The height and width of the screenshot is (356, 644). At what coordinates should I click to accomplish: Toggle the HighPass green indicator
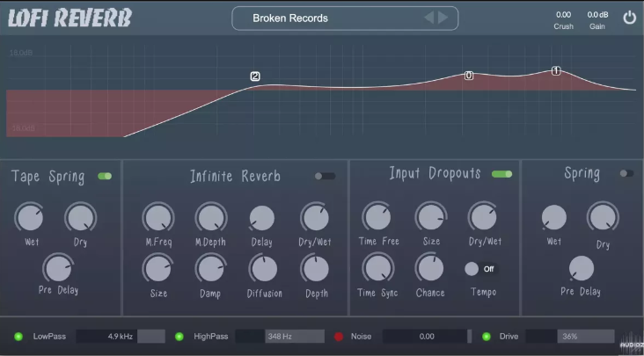pos(179,337)
